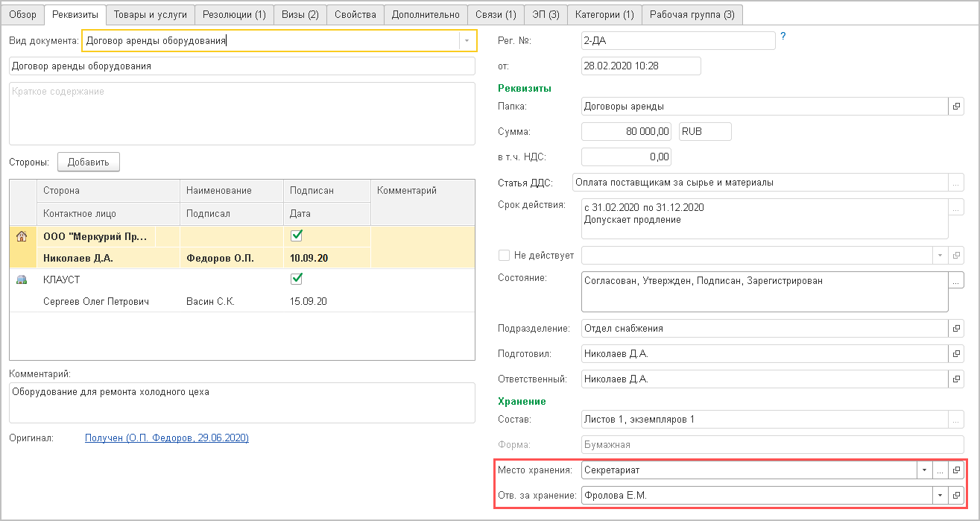Expand the Место хранения dropdown arrow

924,470
